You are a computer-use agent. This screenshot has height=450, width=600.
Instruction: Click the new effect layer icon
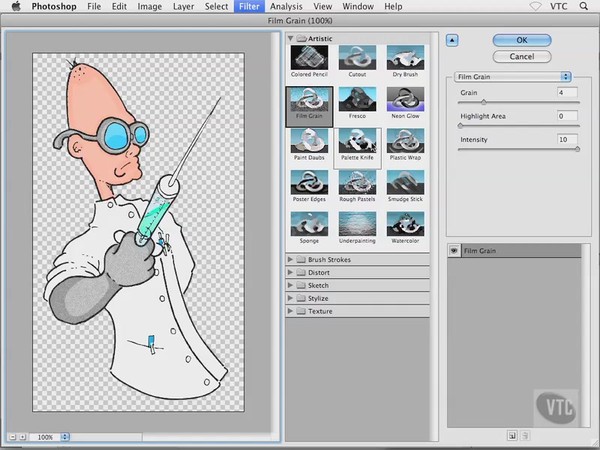512,435
